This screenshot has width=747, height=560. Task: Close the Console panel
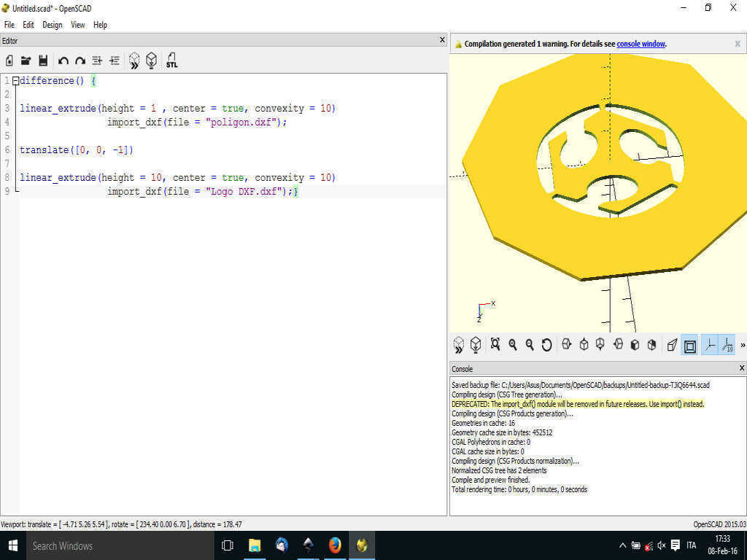point(742,368)
